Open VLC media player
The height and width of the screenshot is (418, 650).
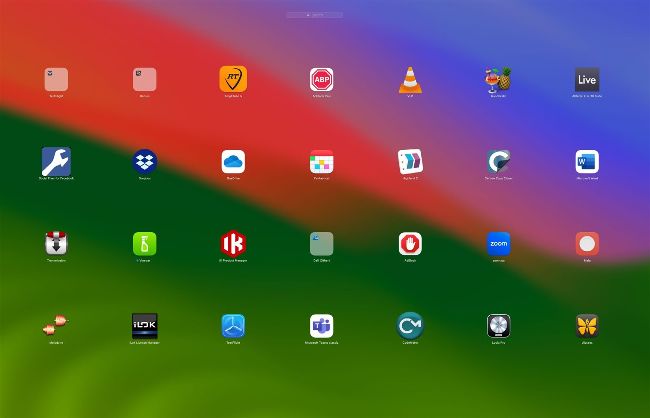(410, 80)
